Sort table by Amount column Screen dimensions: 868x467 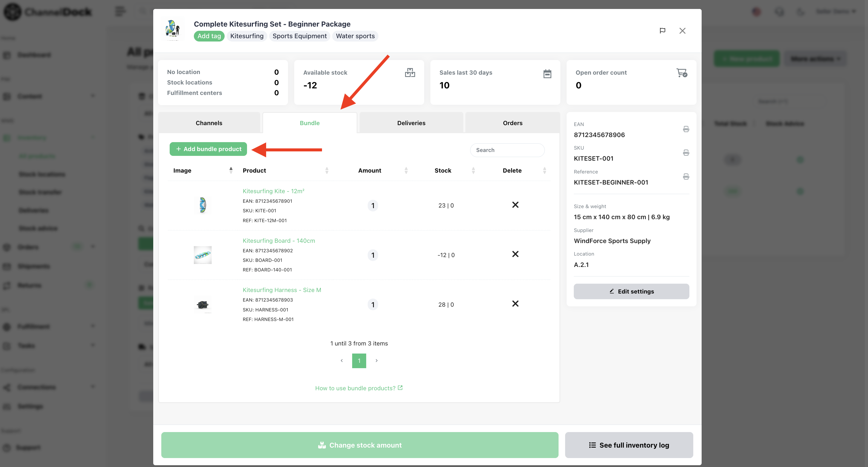click(406, 170)
